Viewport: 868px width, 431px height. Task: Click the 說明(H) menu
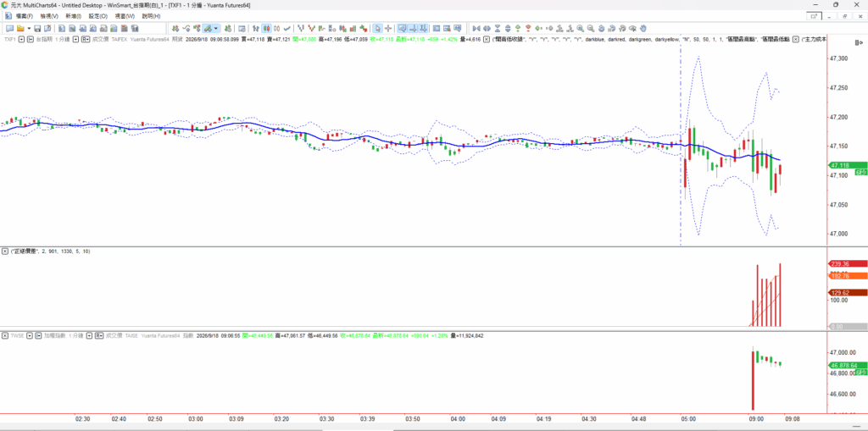click(x=151, y=16)
